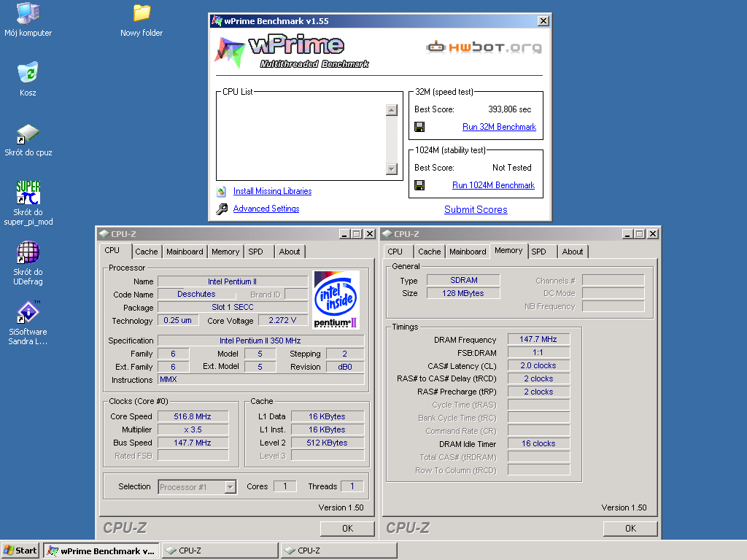Screen dimensions: 747x560
Task: Switch to Mainboard tab in left CPU-Z window
Action: click(185, 252)
